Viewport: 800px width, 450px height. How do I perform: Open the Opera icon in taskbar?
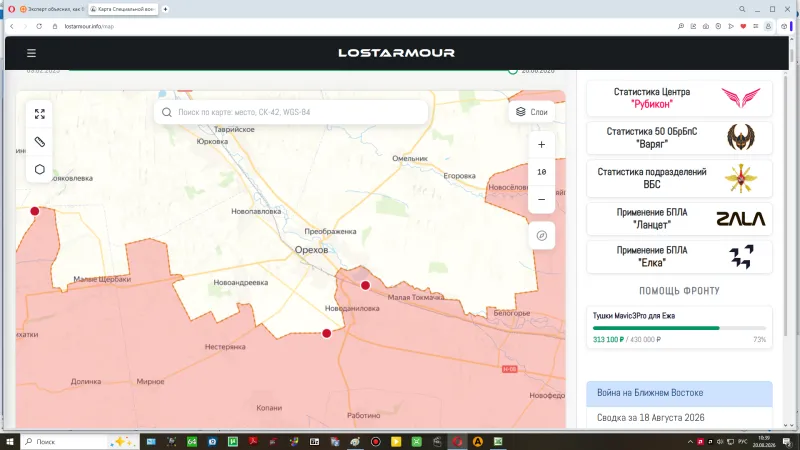pyautogui.click(x=457, y=441)
